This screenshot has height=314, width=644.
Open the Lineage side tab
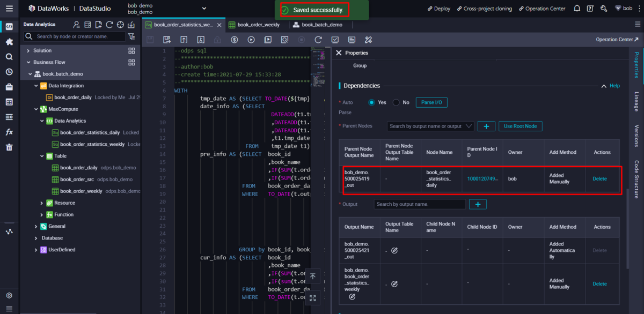pyautogui.click(x=636, y=101)
